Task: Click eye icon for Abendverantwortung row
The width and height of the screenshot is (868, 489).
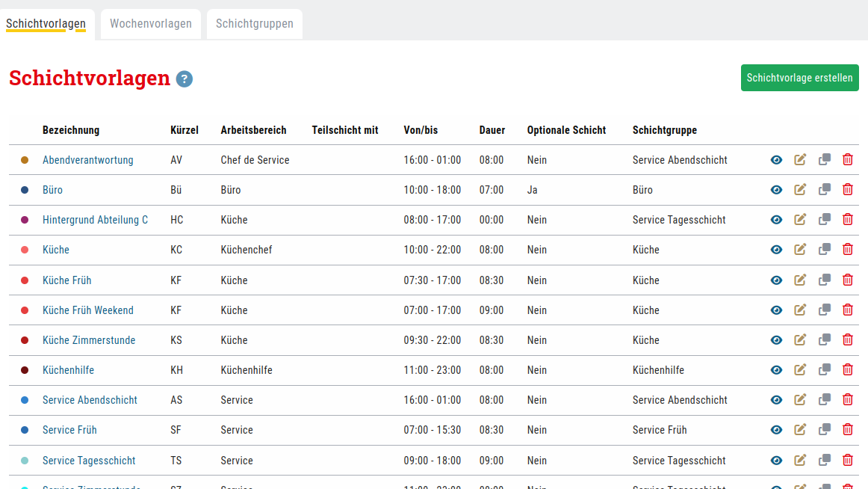Action: 776,159
